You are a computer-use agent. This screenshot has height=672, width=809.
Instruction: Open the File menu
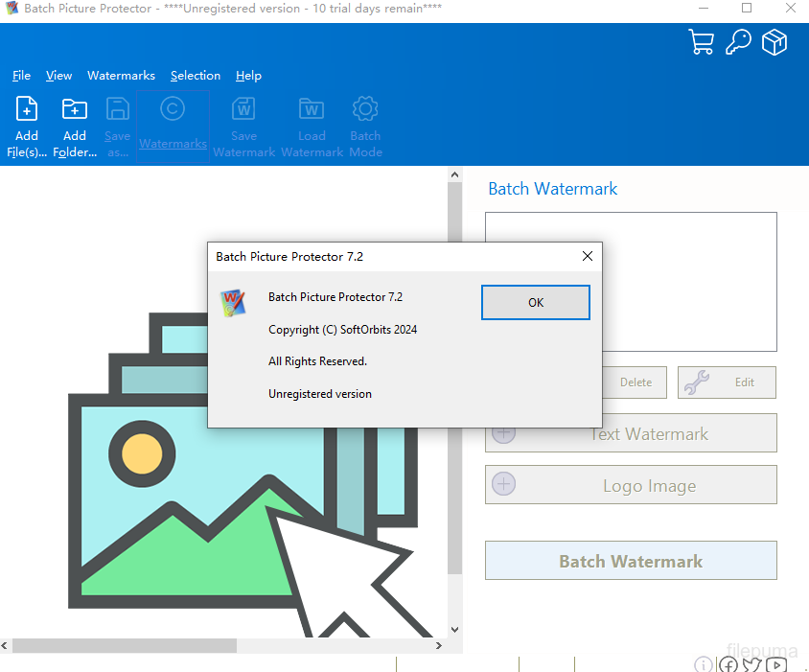pyautogui.click(x=21, y=76)
